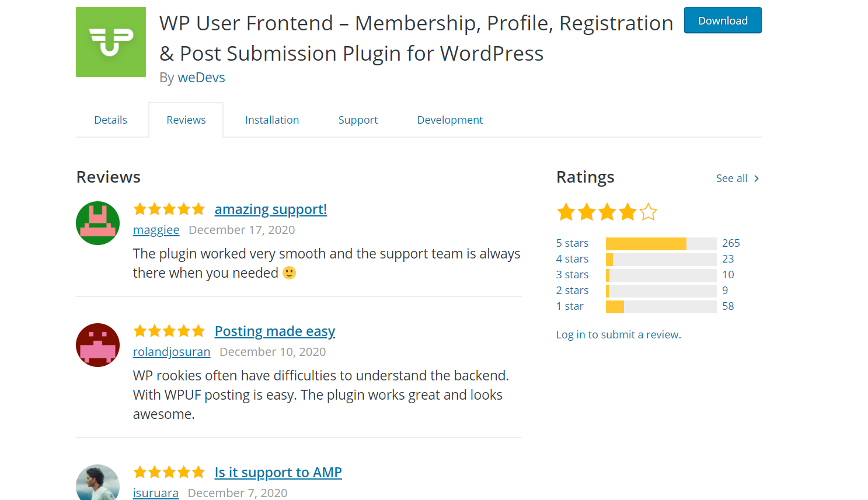Open the Installation tab
Image resolution: width=868 pixels, height=500 pixels.
(272, 120)
